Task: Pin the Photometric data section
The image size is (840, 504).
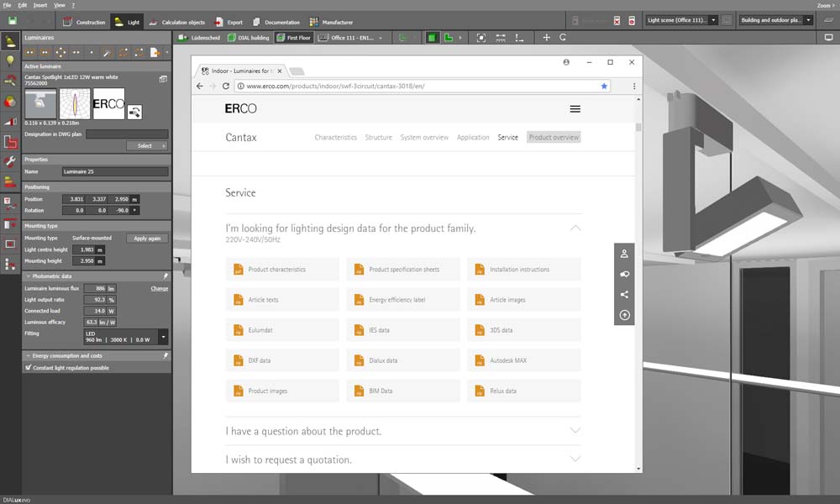Action: [165, 276]
